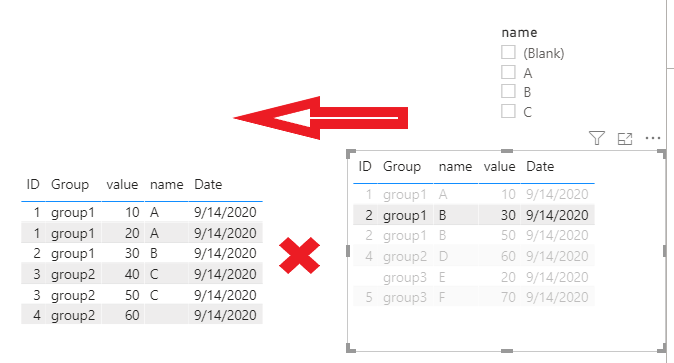
Task: Check the A checkbox in name slicer
Action: (x=508, y=72)
